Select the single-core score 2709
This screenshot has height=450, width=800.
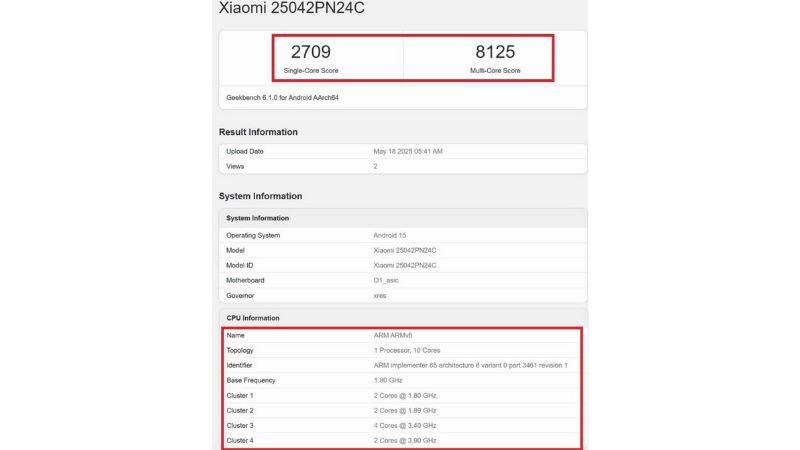311,52
